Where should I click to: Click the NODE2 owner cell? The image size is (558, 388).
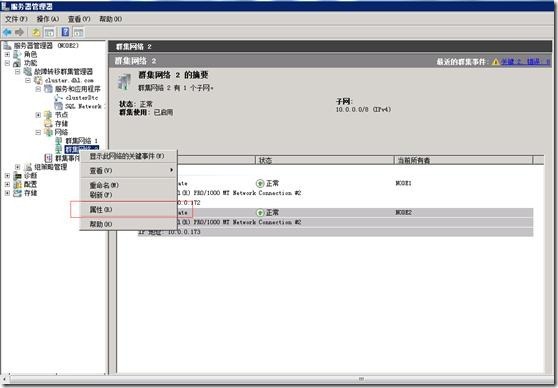tap(404, 213)
